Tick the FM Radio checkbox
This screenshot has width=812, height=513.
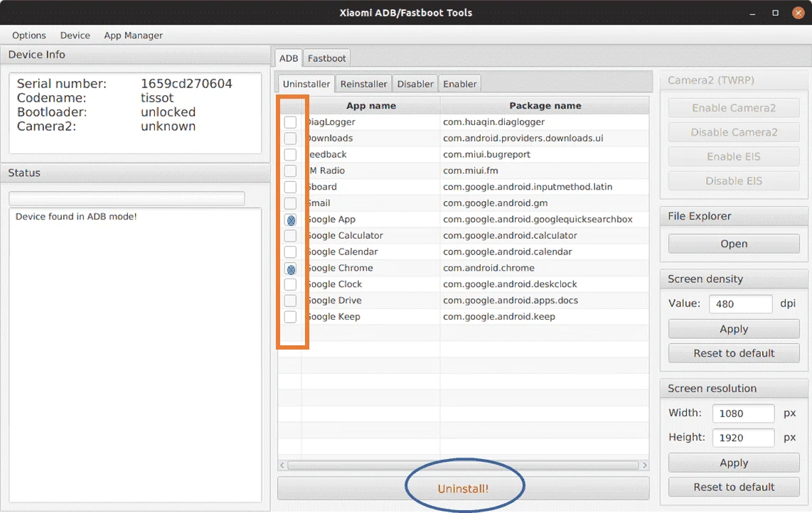tap(291, 171)
